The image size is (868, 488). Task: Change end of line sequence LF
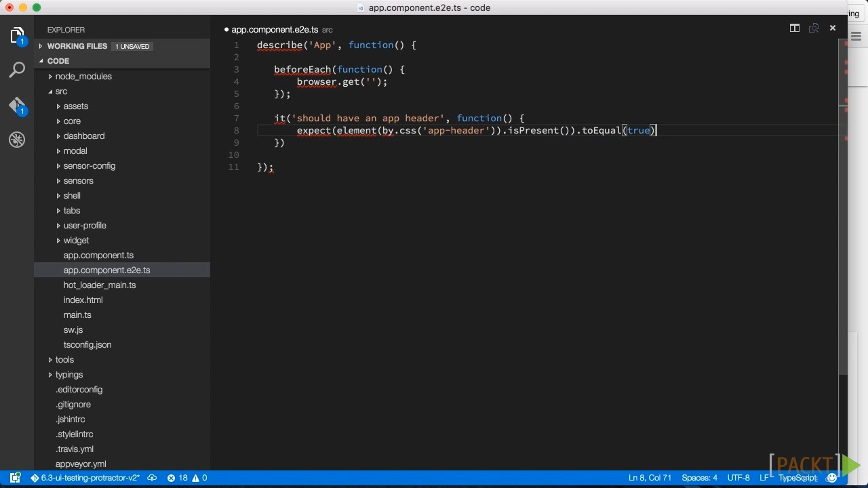click(x=764, y=478)
